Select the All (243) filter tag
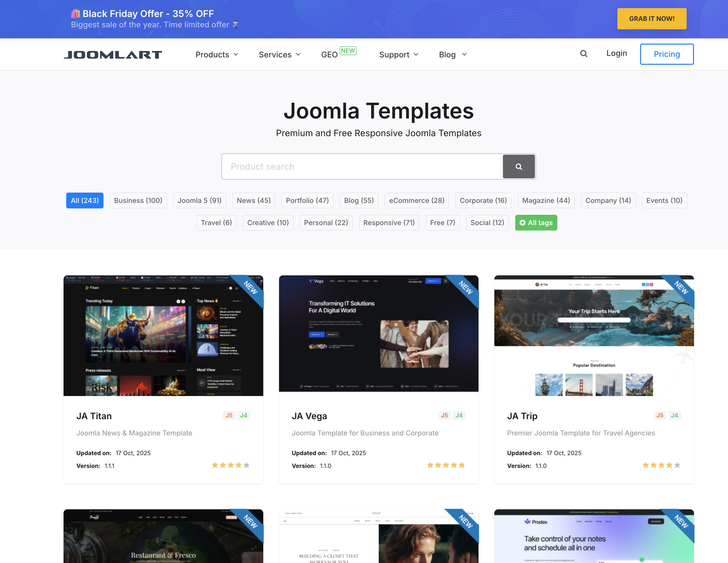 (85, 200)
